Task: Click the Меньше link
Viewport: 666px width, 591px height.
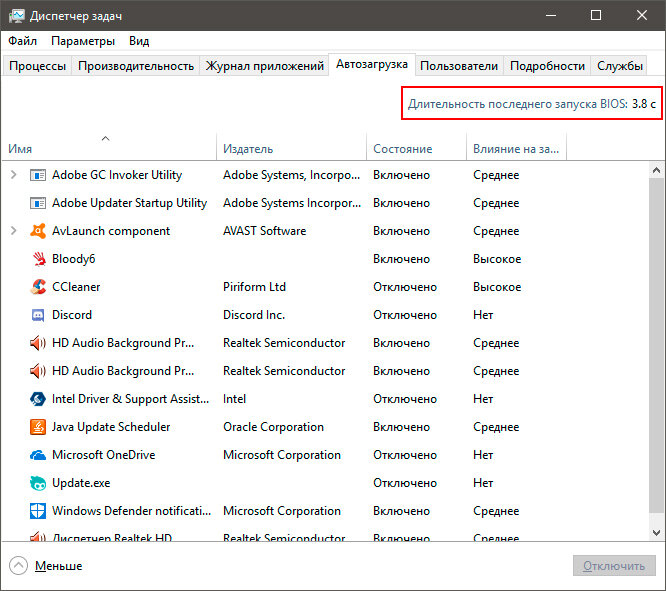Action: pos(58,566)
